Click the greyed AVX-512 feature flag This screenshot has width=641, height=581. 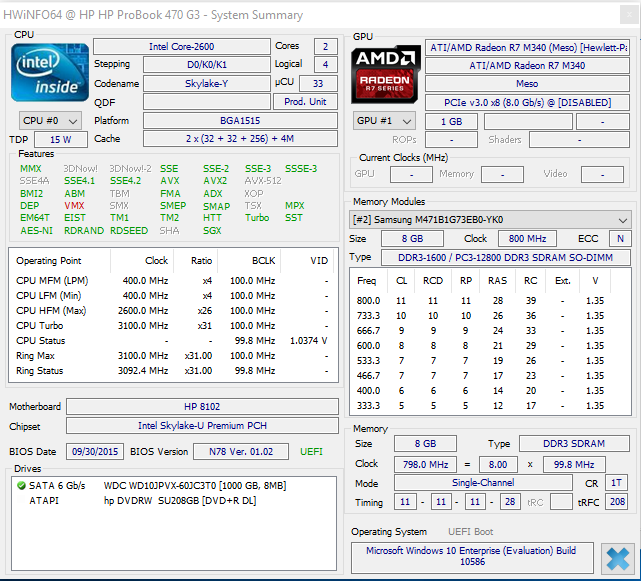pyautogui.click(x=263, y=181)
